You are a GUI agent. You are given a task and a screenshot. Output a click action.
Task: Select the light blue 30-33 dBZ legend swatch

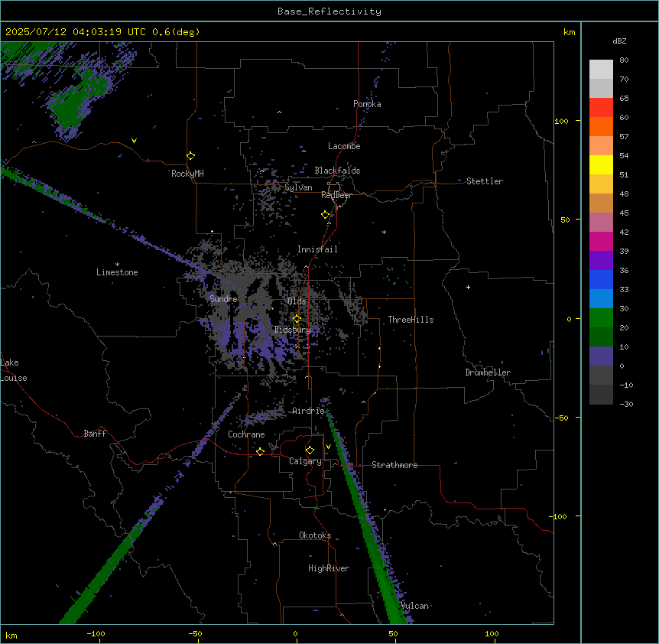[x=601, y=299]
